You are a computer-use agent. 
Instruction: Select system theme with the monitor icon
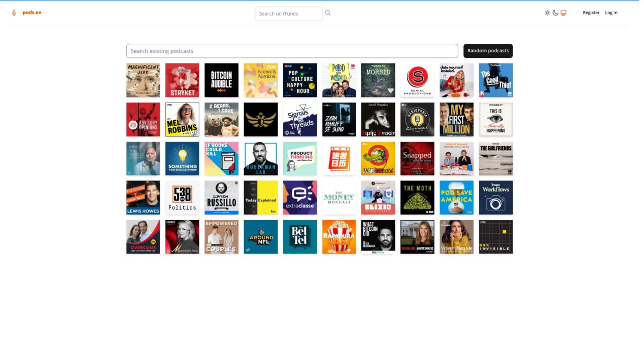pos(563,13)
